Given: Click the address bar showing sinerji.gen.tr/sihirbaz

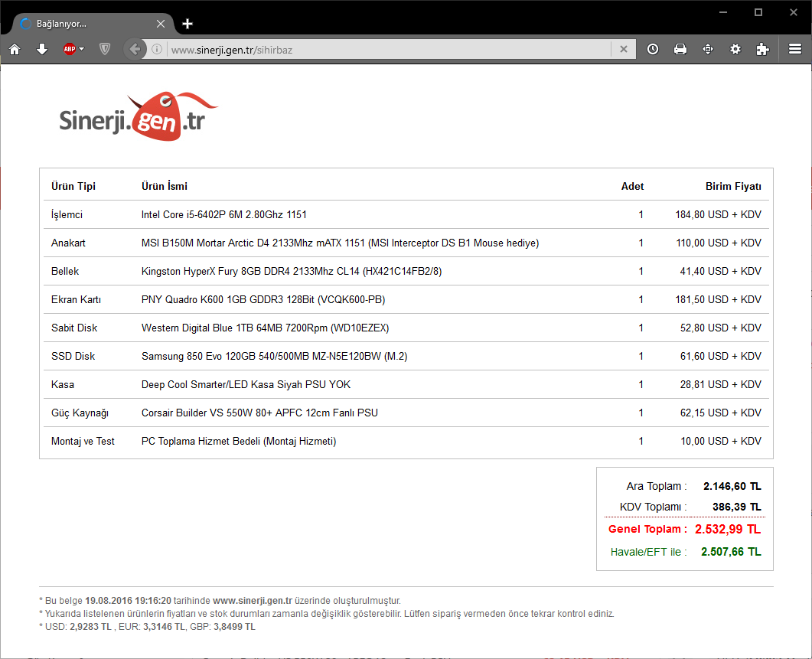Looking at the screenshot, I should 383,49.
